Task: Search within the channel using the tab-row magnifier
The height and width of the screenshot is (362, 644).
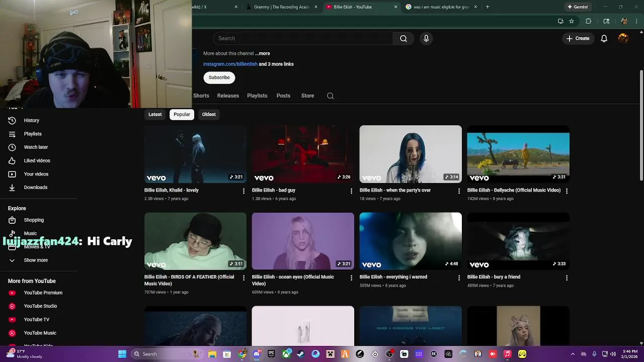Action: (x=330, y=96)
